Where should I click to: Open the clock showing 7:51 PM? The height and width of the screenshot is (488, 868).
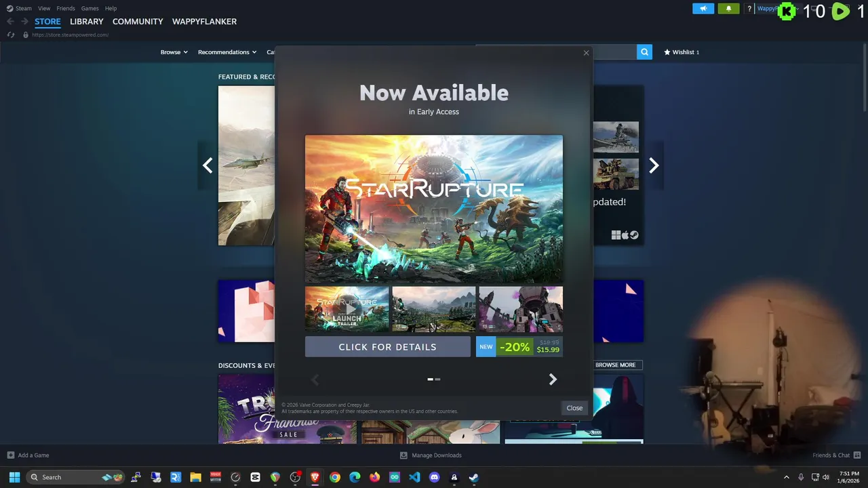849,477
